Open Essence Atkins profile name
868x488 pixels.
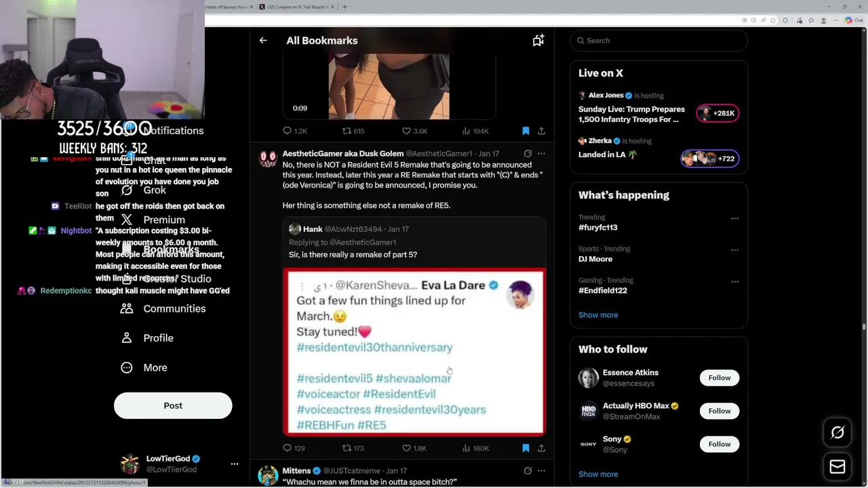[x=631, y=372]
